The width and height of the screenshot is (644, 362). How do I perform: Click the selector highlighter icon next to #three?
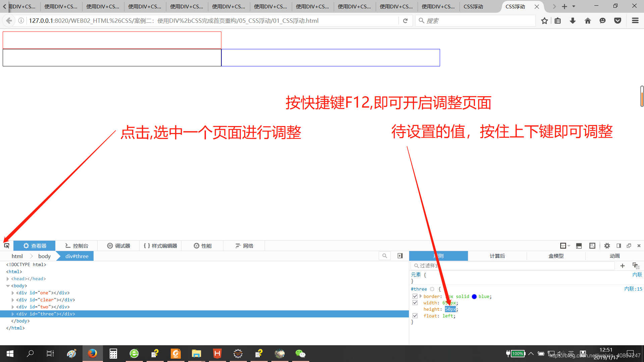(x=432, y=289)
